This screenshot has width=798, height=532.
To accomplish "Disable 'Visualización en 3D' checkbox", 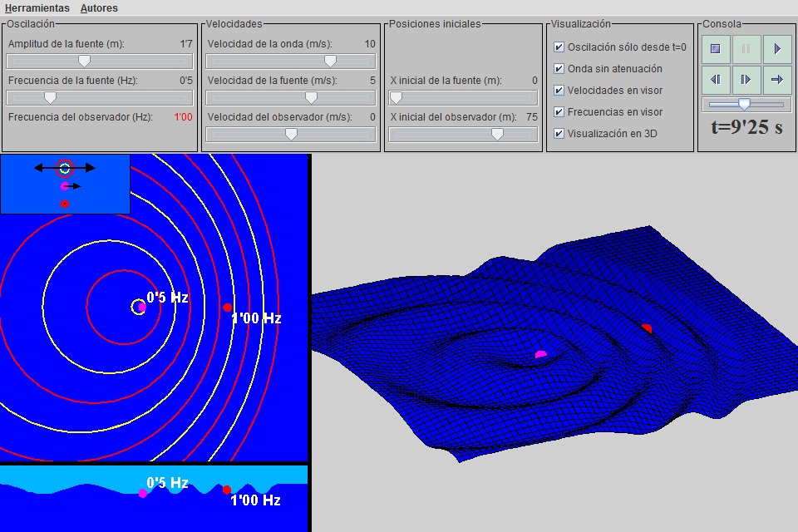I will (559, 133).
